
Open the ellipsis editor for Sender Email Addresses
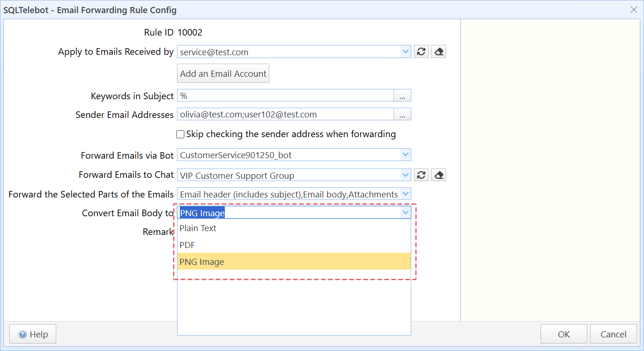point(402,115)
